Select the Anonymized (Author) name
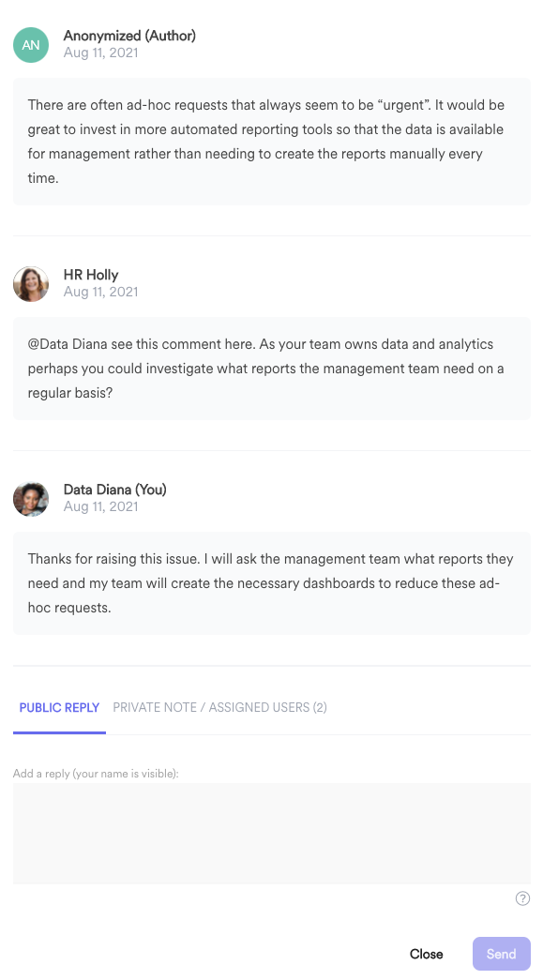This screenshot has height=980, width=543. [129, 37]
